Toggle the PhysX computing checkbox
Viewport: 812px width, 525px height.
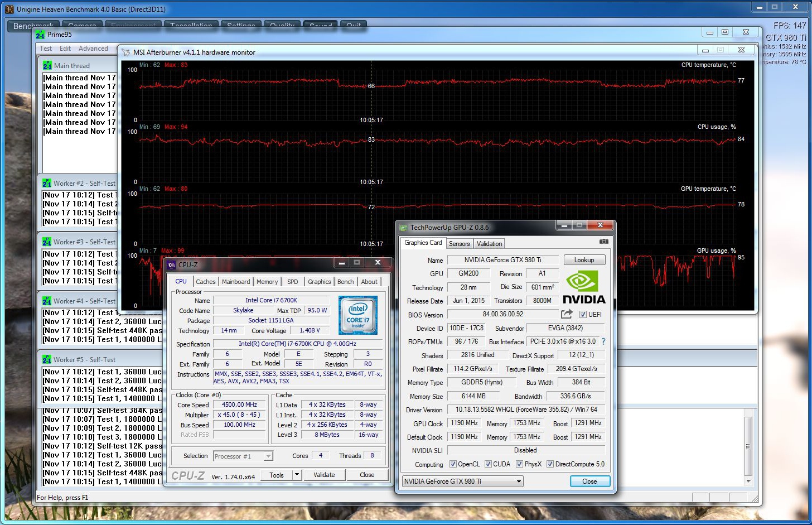(x=519, y=464)
